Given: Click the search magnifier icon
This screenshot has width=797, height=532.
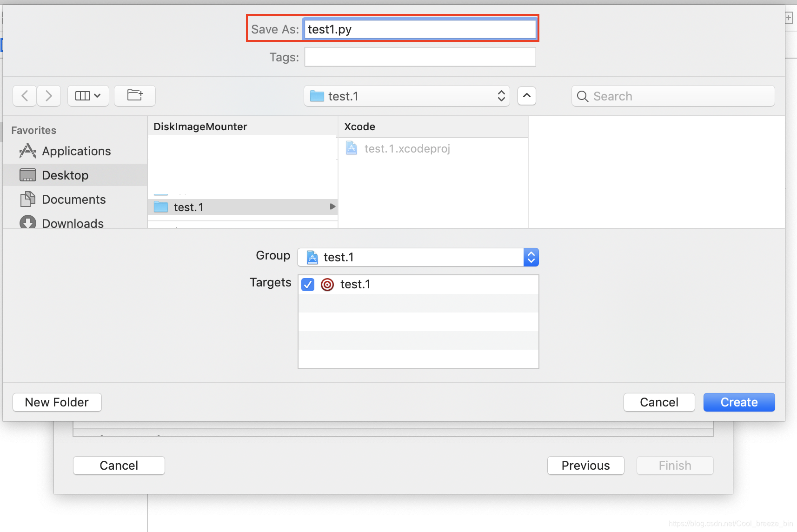Looking at the screenshot, I should click(582, 96).
